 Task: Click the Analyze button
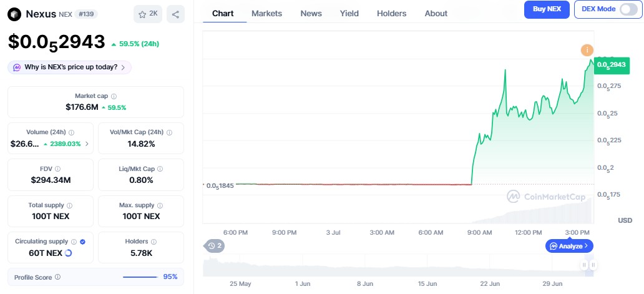point(569,246)
